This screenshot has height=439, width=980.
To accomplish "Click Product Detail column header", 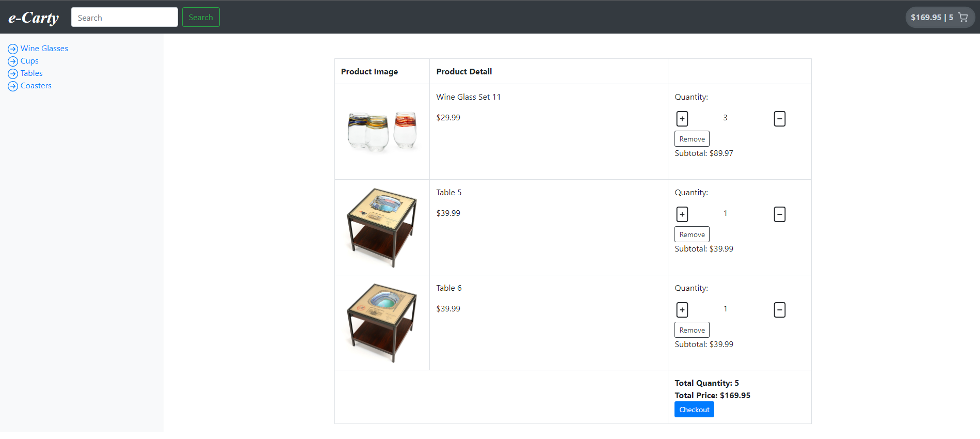I will coord(464,72).
